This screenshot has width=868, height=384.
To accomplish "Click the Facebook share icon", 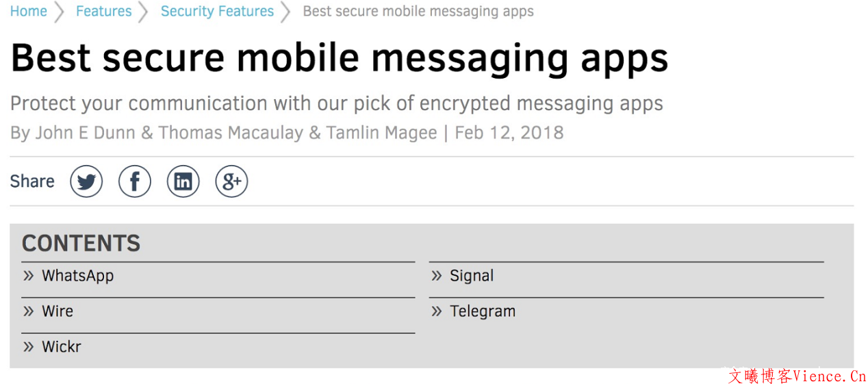I will tap(135, 181).
